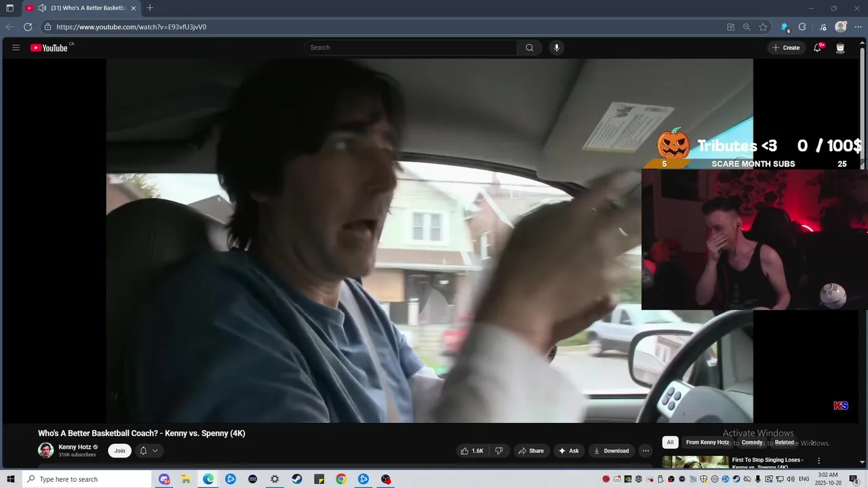Image resolution: width=868 pixels, height=488 pixels.
Task: Click the Create button
Action: [786, 47]
